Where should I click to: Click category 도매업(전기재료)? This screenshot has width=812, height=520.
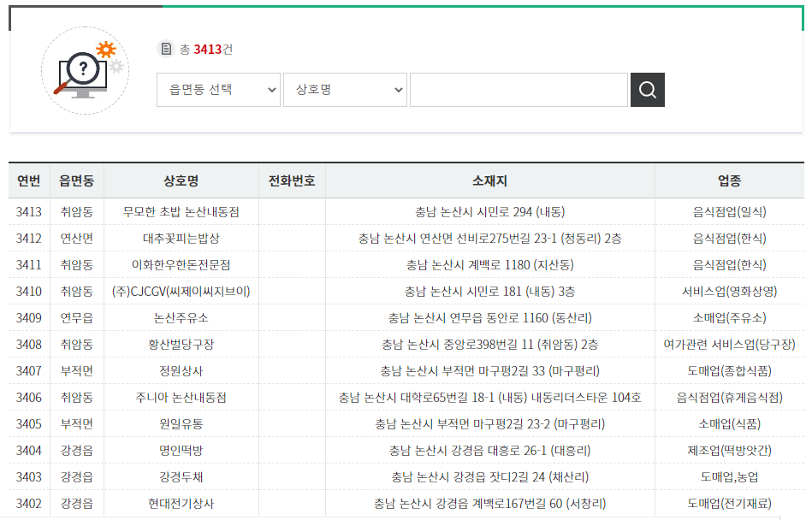click(x=729, y=504)
